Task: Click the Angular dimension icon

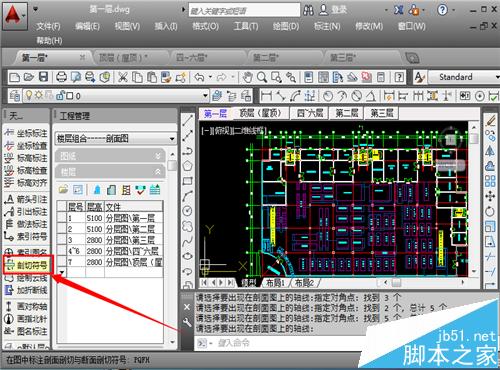Action: pos(371,96)
